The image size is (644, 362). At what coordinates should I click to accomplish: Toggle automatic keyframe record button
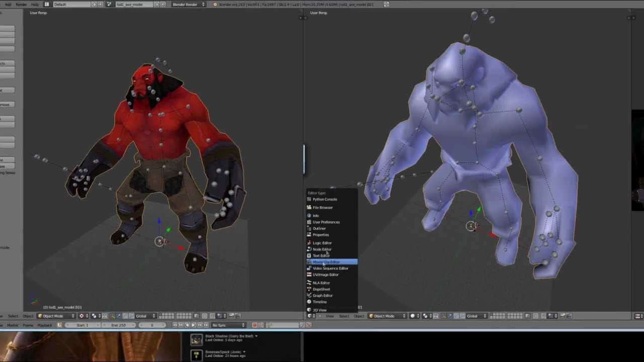click(x=254, y=325)
